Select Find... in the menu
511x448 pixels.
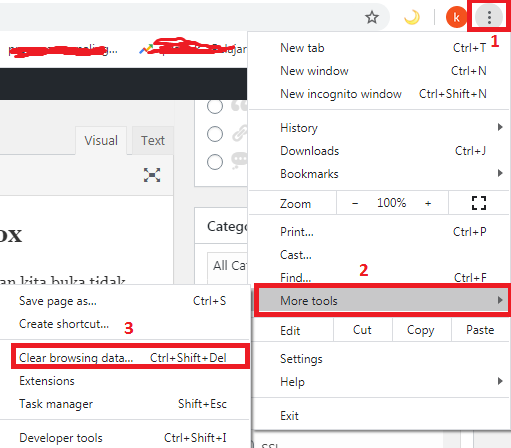click(380, 277)
